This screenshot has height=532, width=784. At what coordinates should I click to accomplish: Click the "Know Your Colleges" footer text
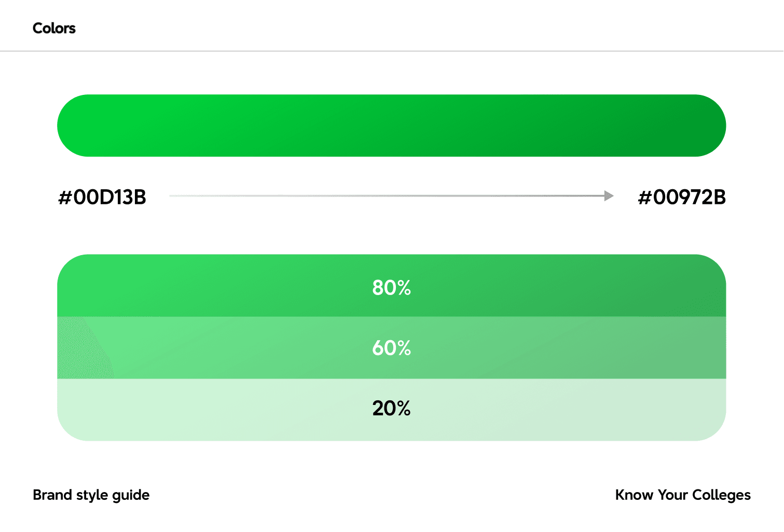(683, 495)
